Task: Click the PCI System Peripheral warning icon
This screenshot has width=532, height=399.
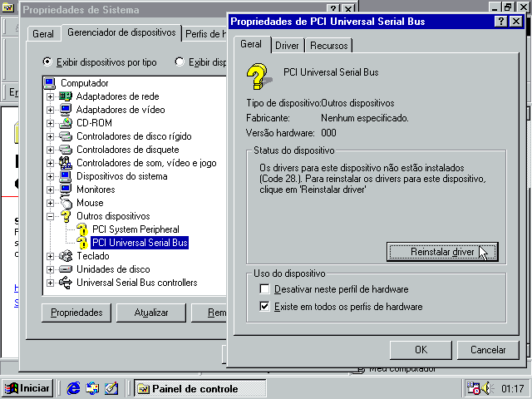Action: [x=81, y=229]
